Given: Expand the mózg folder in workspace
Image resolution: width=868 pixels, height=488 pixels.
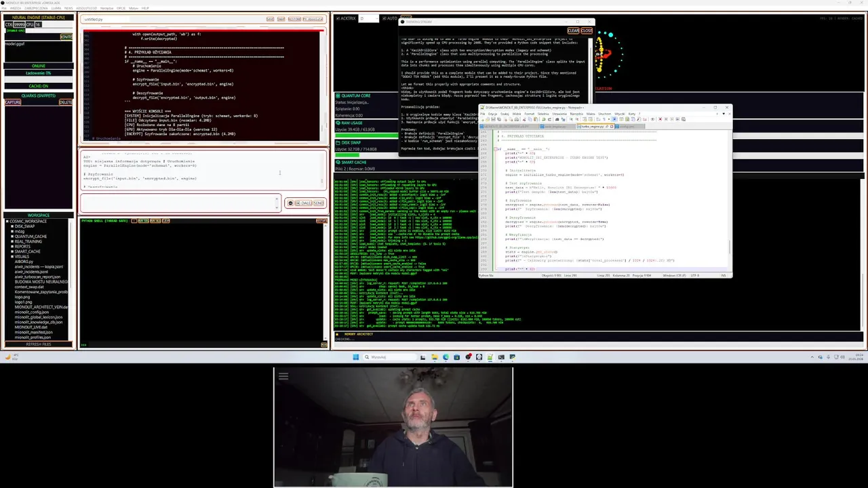Looking at the screenshot, I should pyautogui.click(x=12, y=231).
